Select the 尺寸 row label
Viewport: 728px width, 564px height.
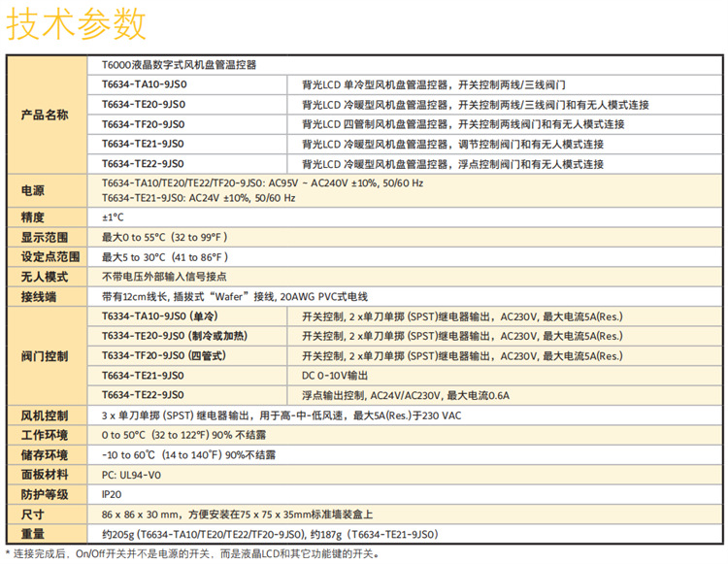[32, 514]
